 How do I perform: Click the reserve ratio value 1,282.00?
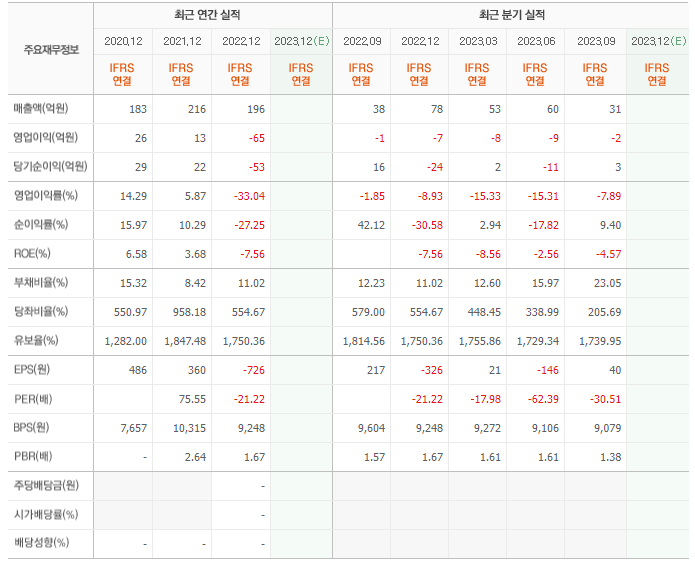click(126, 341)
